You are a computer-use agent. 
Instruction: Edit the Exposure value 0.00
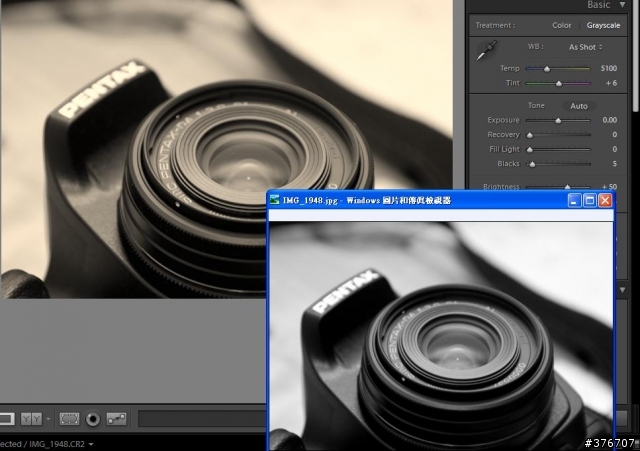609,120
